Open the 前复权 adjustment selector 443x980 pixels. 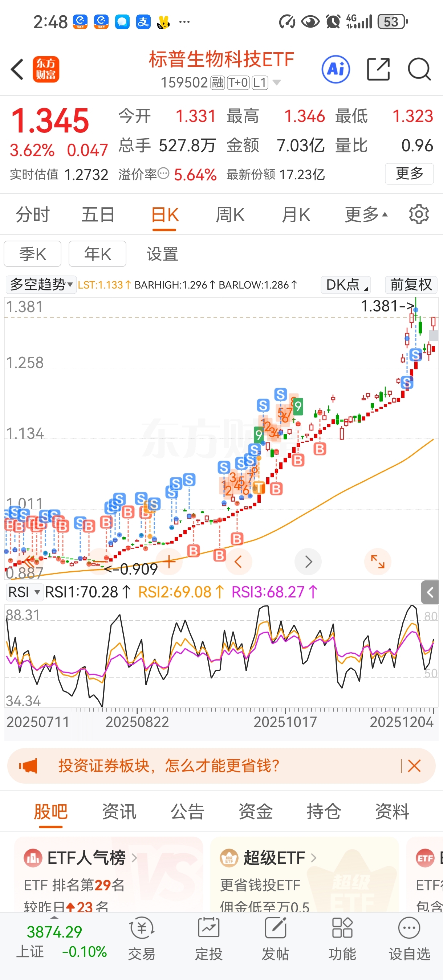[411, 285]
